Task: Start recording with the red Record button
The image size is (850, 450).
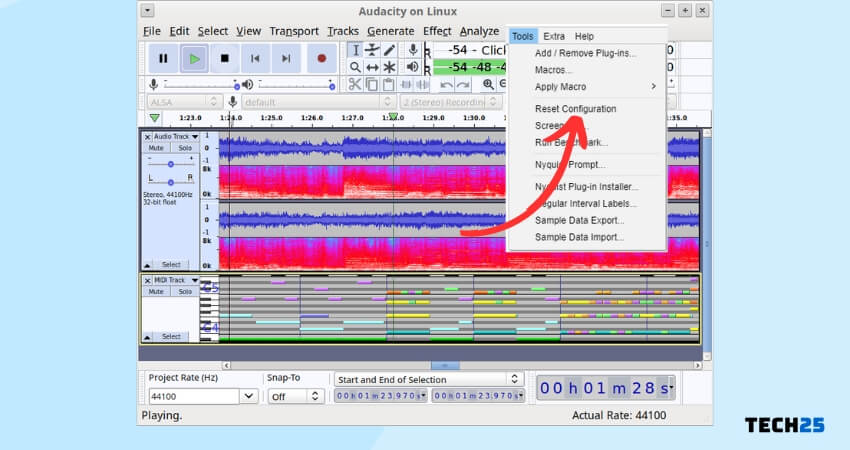Action: [x=321, y=59]
